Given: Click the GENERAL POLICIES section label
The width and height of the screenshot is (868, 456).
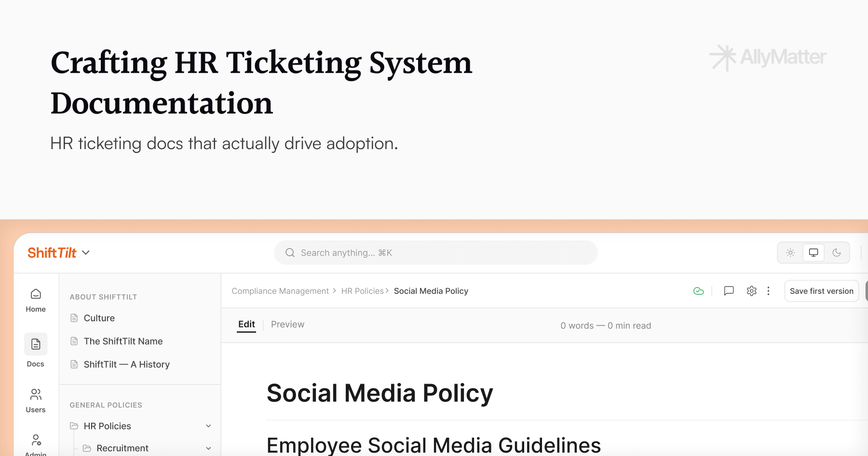Looking at the screenshot, I should click(106, 405).
